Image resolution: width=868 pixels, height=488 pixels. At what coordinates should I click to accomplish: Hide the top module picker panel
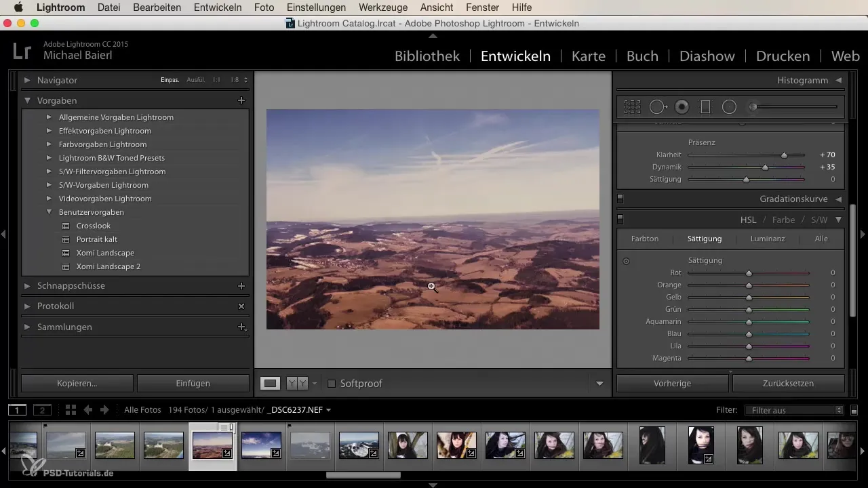pos(433,35)
